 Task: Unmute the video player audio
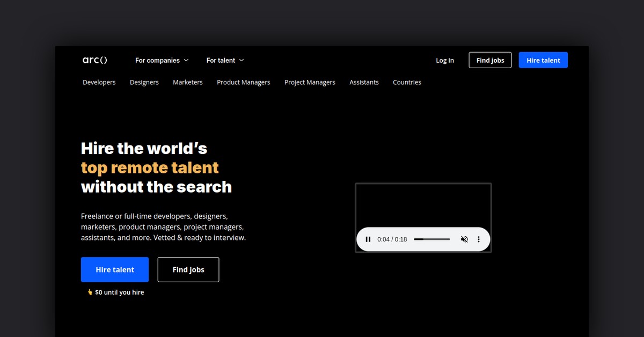tap(464, 239)
